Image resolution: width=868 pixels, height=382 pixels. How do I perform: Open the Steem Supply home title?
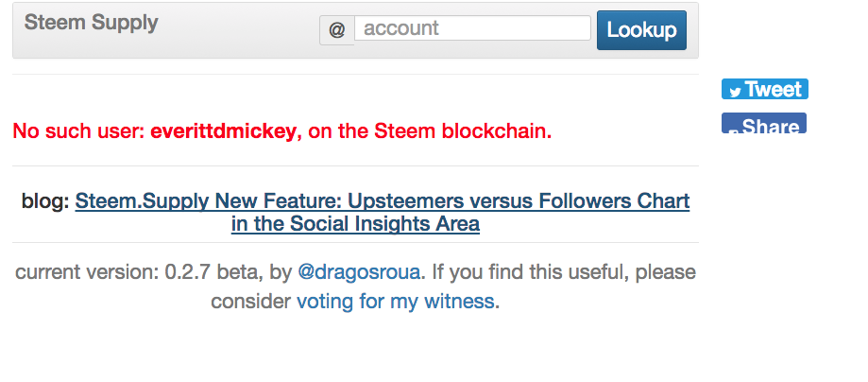pyautogui.click(x=92, y=22)
